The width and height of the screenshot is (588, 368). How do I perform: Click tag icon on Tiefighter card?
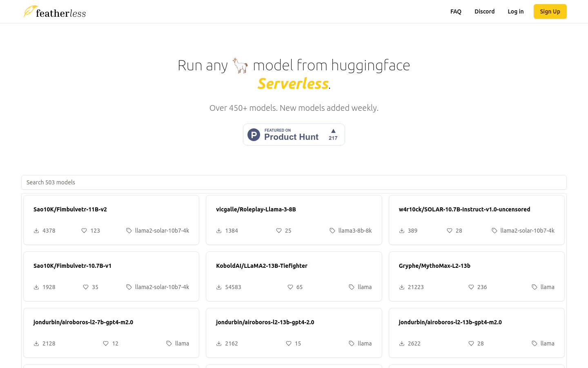click(352, 287)
